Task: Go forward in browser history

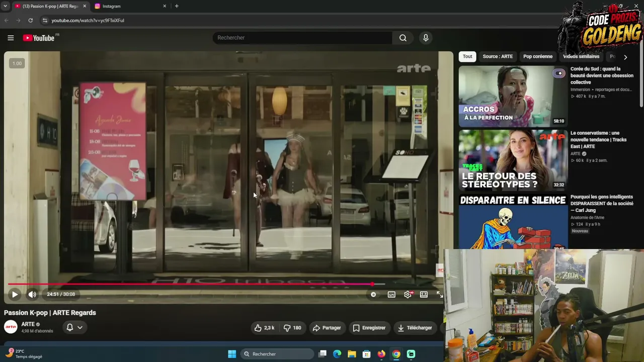Action: pyautogui.click(x=18, y=20)
